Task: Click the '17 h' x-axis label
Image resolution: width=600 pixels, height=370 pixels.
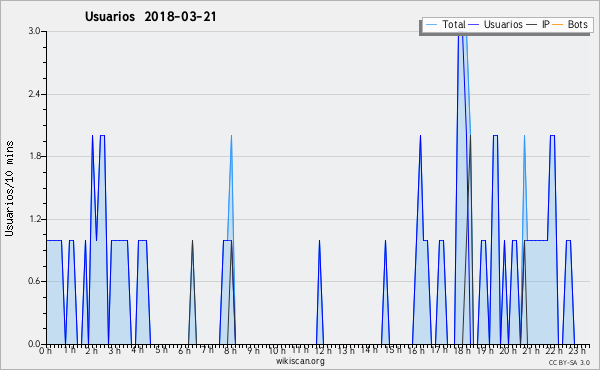Action: point(439,350)
